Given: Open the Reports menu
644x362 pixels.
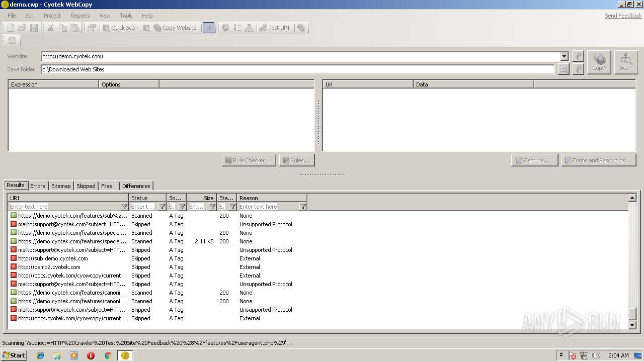Looking at the screenshot, I should (x=80, y=16).
